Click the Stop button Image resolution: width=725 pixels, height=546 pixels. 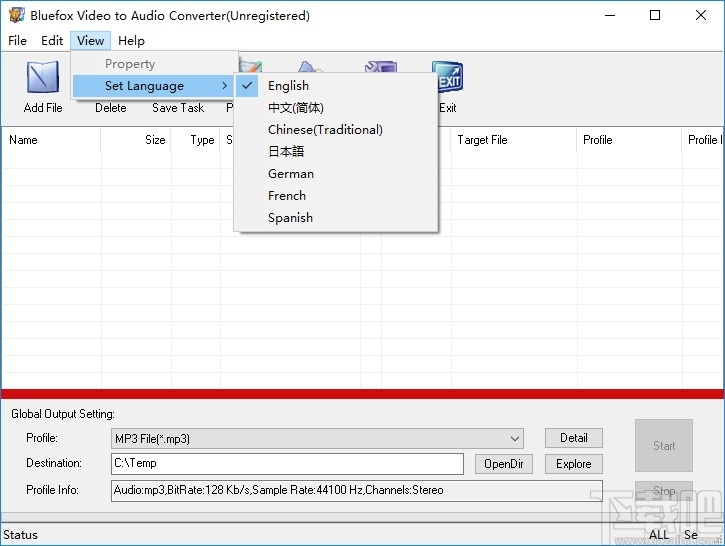tap(664, 491)
